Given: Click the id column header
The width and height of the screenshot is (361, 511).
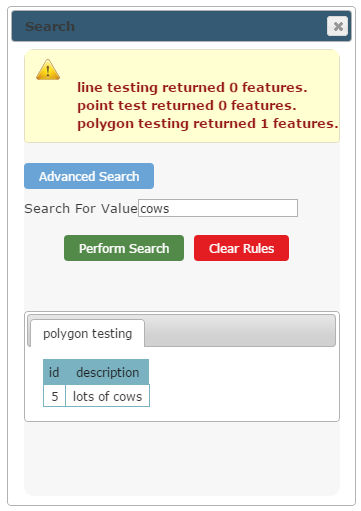Looking at the screenshot, I should click(54, 372).
